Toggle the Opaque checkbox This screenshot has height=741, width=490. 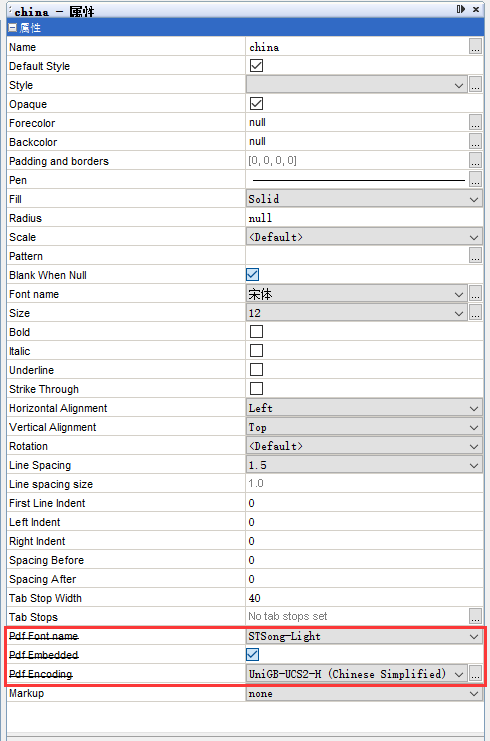[256, 103]
